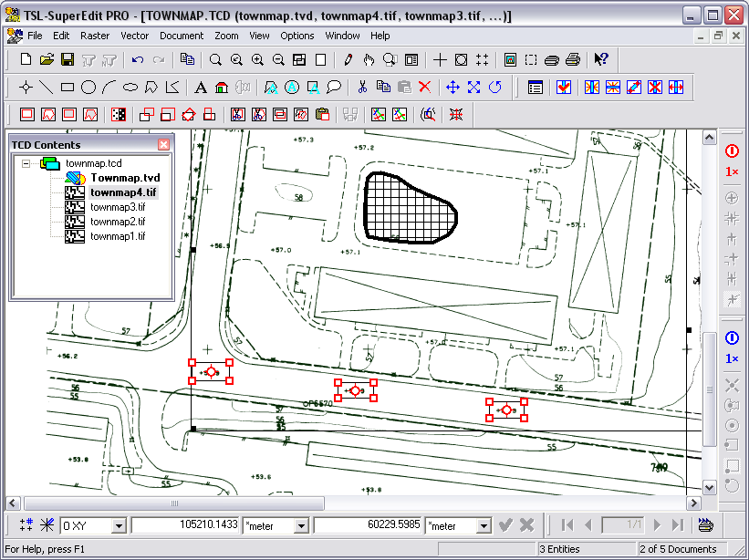Click the first red rectangle raster select tool

(x=27, y=115)
